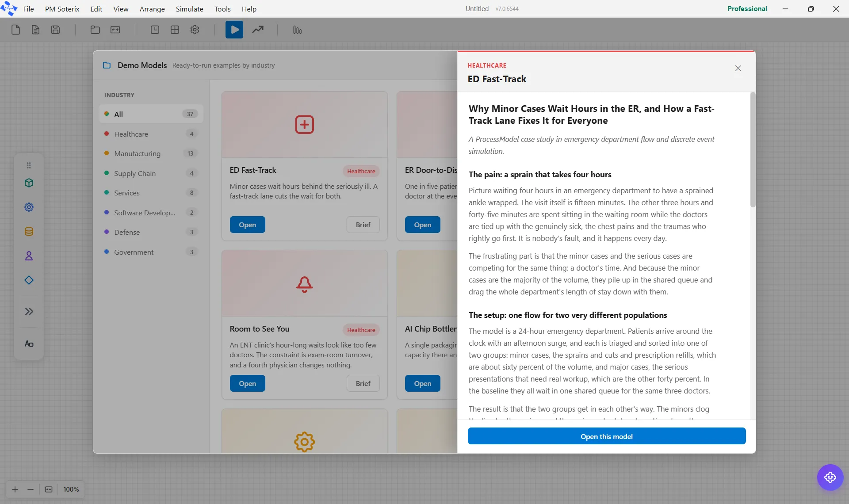Filter by Services industry
The image size is (849, 504).
[151, 193]
